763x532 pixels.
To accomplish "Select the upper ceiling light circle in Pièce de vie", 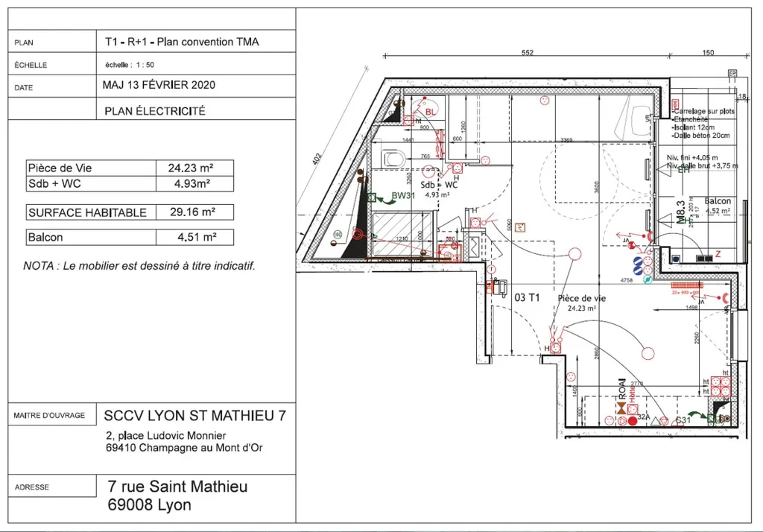I will (575, 254).
